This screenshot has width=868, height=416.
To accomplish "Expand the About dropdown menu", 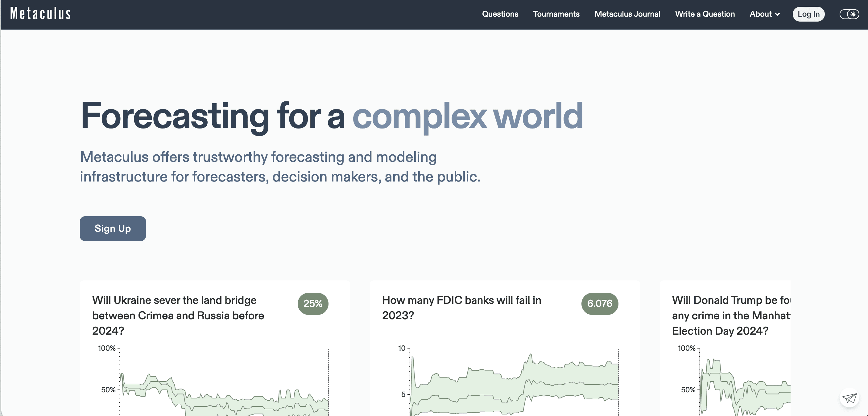I will [761, 14].
